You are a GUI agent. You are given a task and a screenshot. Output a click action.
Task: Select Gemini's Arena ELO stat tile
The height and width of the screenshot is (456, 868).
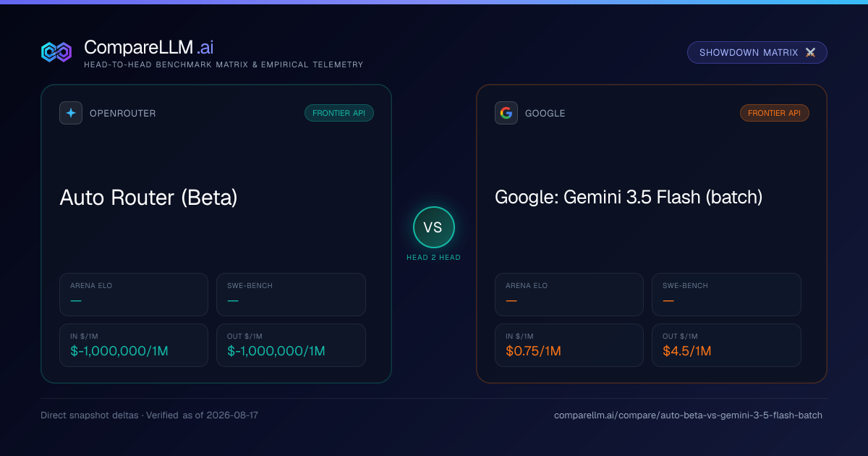[x=569, y=295]
